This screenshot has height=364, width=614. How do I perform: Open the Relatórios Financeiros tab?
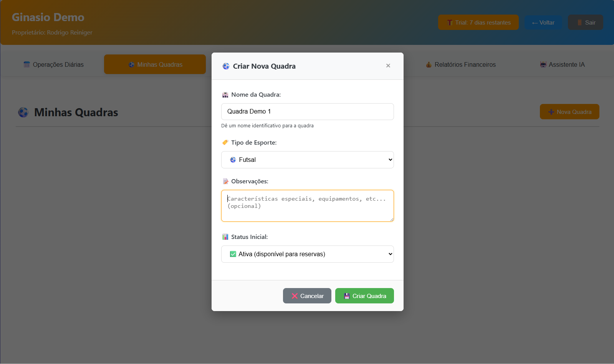pos(460,64)
